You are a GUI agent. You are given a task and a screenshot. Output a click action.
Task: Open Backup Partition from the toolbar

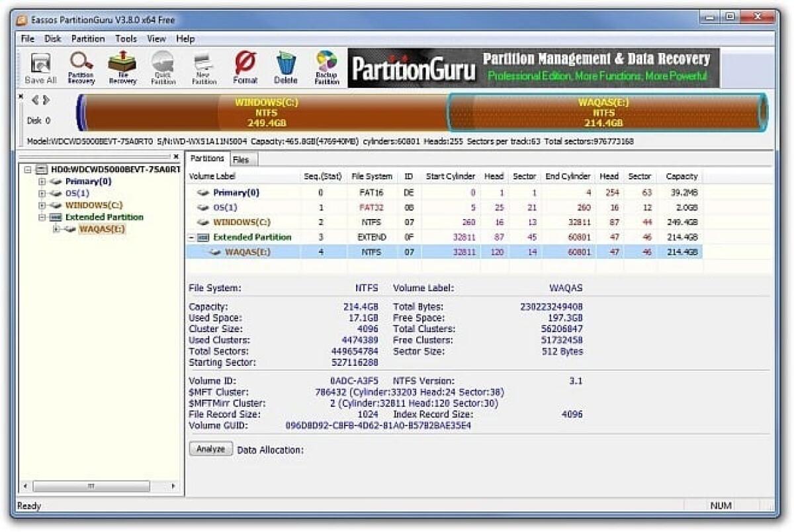point(326,66)
